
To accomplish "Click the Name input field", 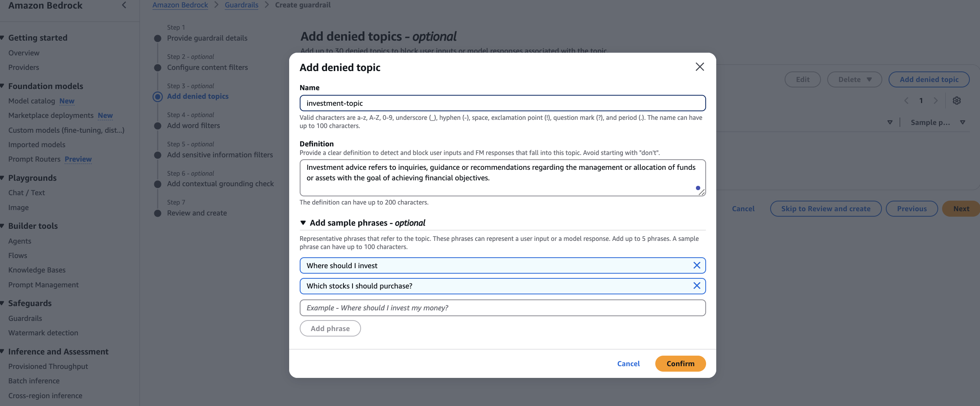I will click(x=503, y=103).
